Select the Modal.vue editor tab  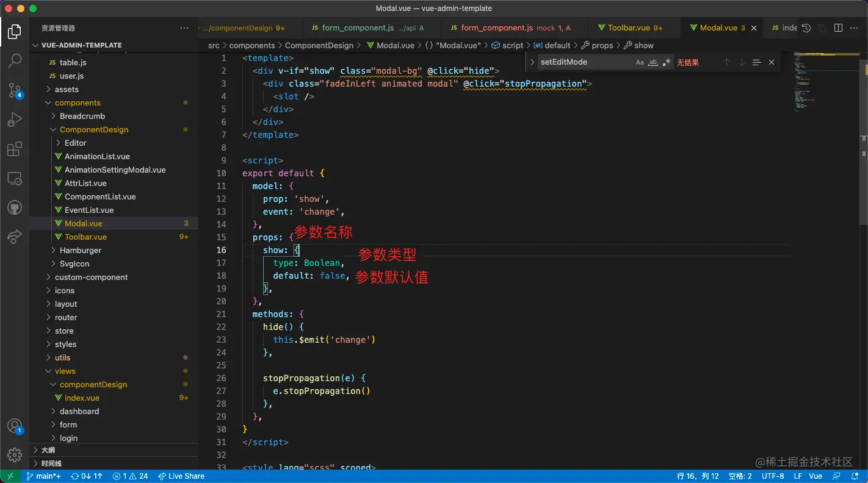tap(721, 28)
